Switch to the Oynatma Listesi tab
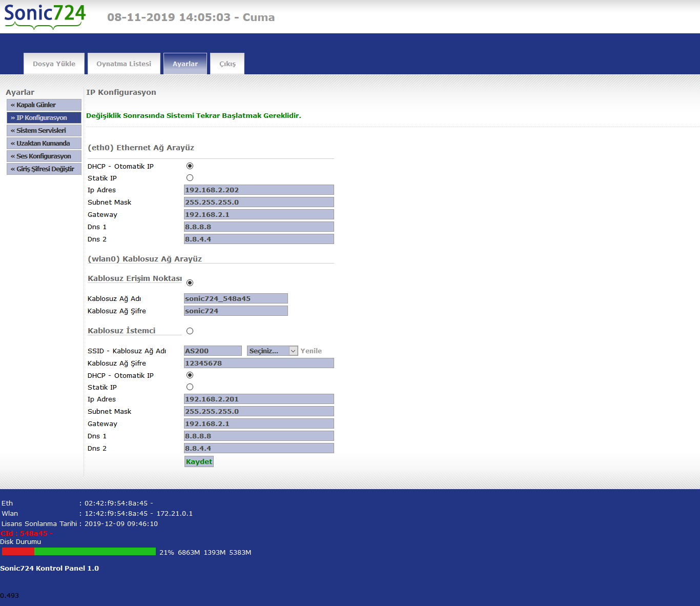 tap(123, 64)
